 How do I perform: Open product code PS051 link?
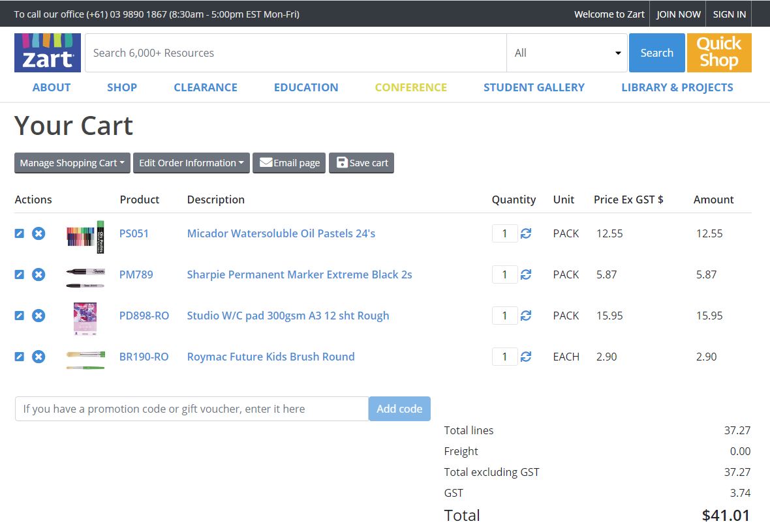tap(134, 233)
